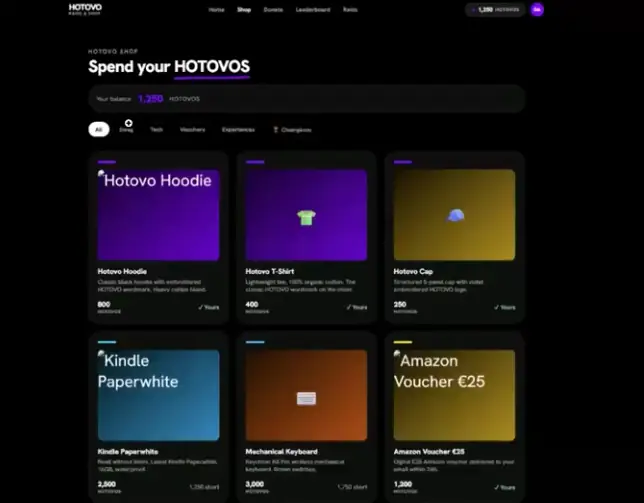Click the Yours badge on Amazon Voucher card
This screenshot has height=503, width=644.
(504, 487)
